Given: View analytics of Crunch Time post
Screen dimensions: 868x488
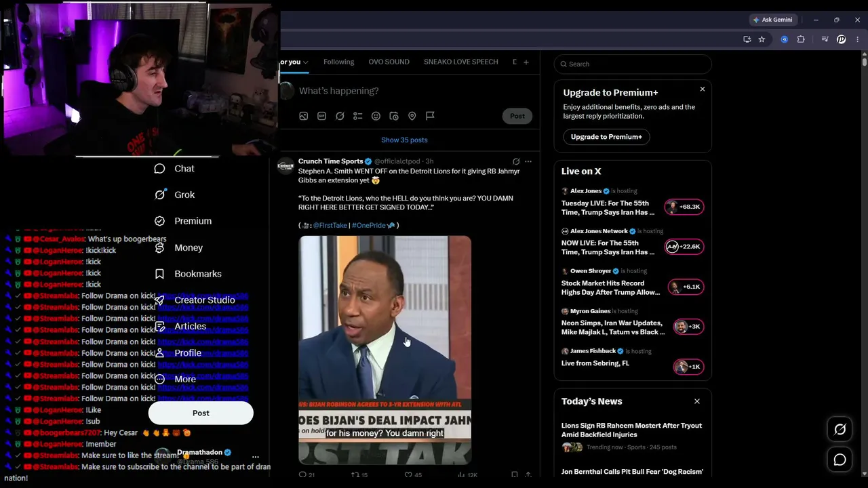Looking at the screenshot, I should click(x=468, y=475).
